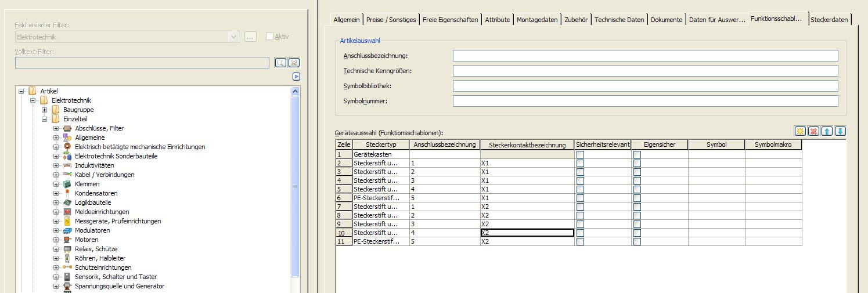Collapse the Artikel root node
The width and height of the screenshot is (868, 293).
pos(21,91)
